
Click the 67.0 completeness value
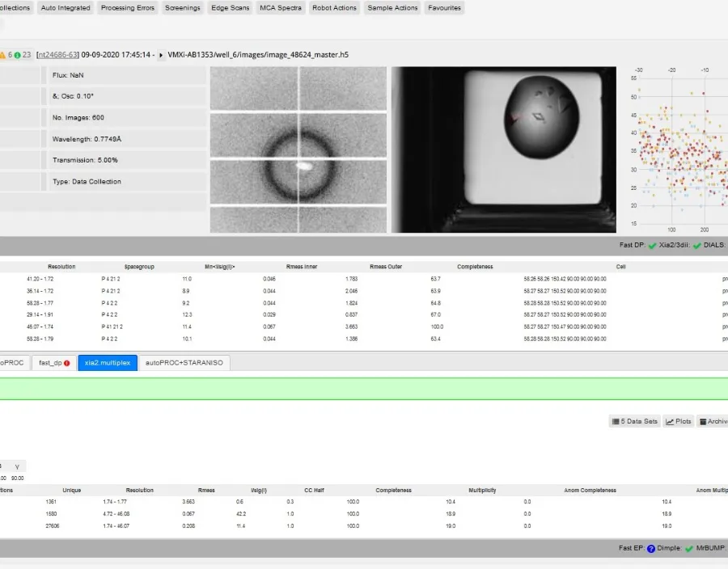[435, 315]
